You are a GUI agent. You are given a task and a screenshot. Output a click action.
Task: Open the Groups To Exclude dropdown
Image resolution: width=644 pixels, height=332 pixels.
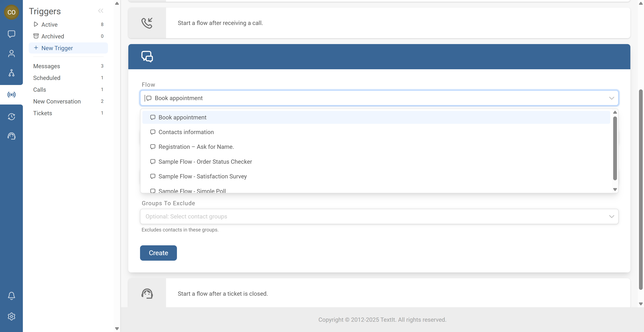point(379,216)
